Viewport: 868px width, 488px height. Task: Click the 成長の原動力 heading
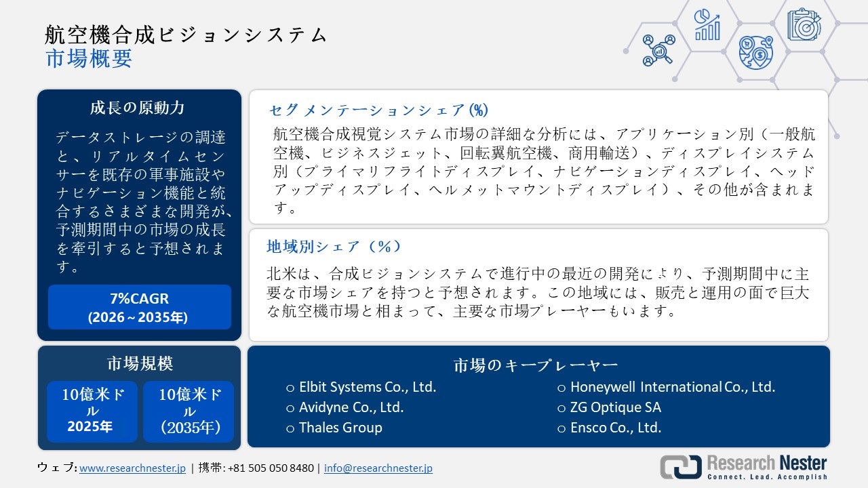138,108
